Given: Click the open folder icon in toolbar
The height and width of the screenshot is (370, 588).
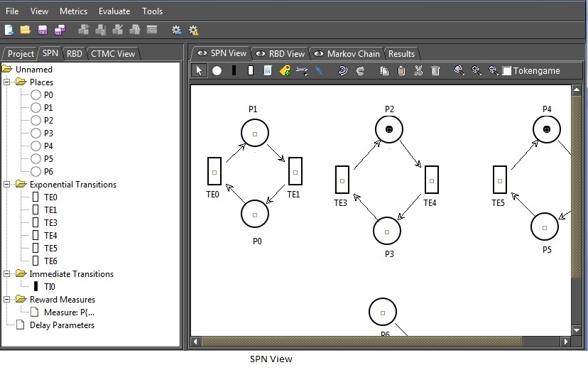Looking at the screenshot, I should [x=25, y=30].
